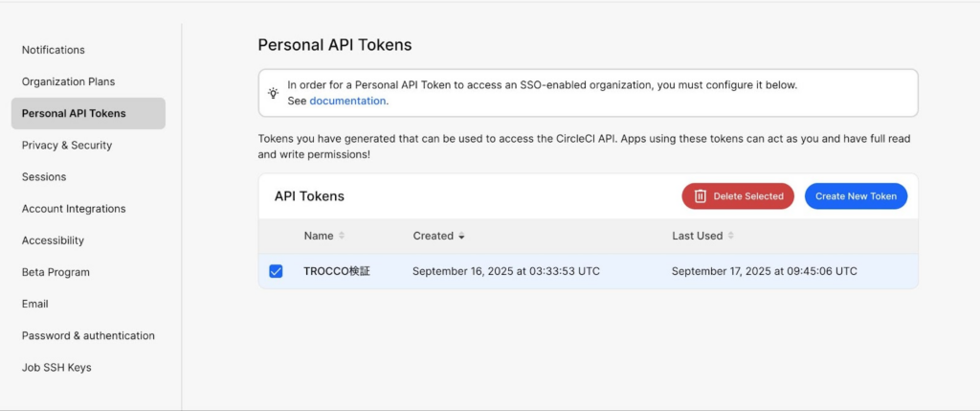Open Password & authentication settings
Viewport: 980px width, 411px height.
[x=88, y=335]
